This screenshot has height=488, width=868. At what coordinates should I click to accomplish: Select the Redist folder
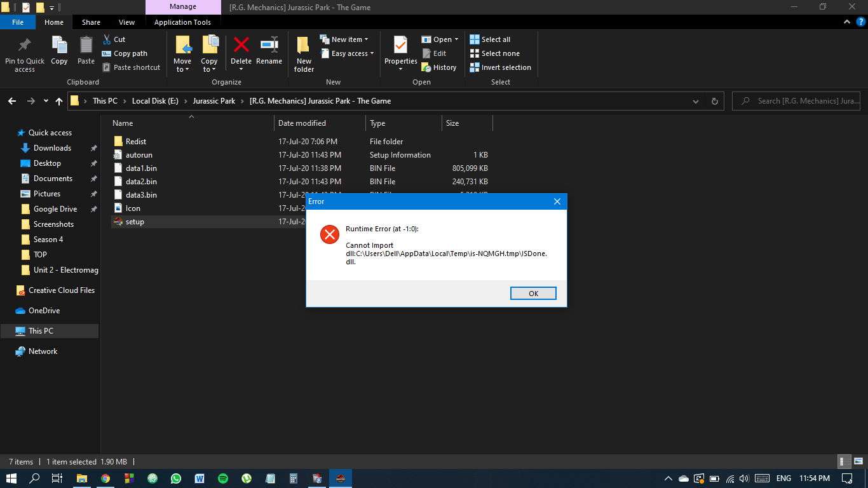[136, 142]
